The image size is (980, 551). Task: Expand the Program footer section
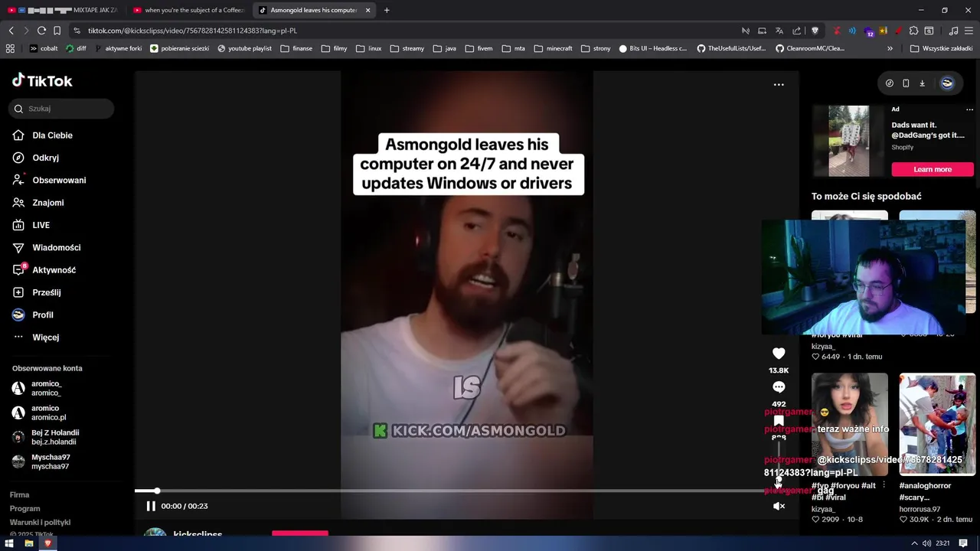[24, 509]
